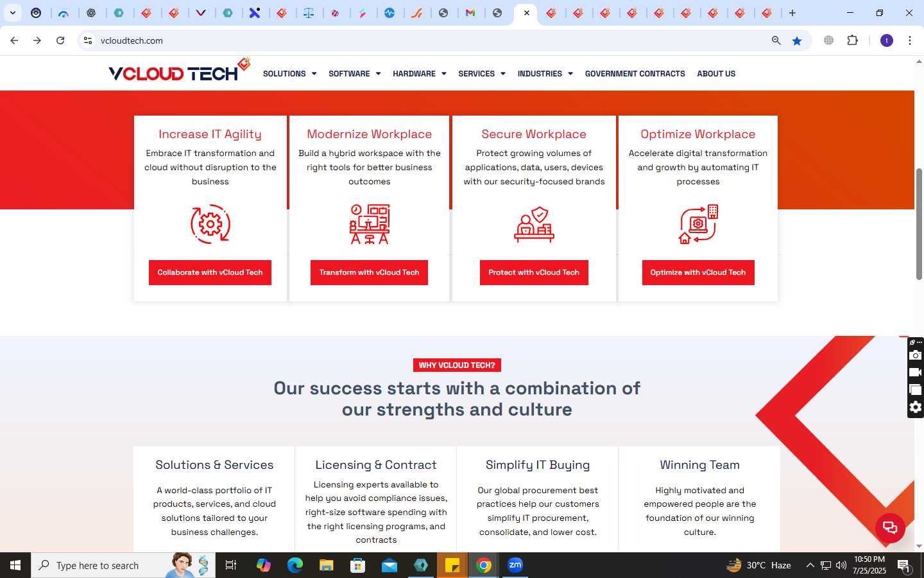The image size is (924, 578).
Task: Expand the Services menu
Action: pyautogui.click(x=482, y=74)
